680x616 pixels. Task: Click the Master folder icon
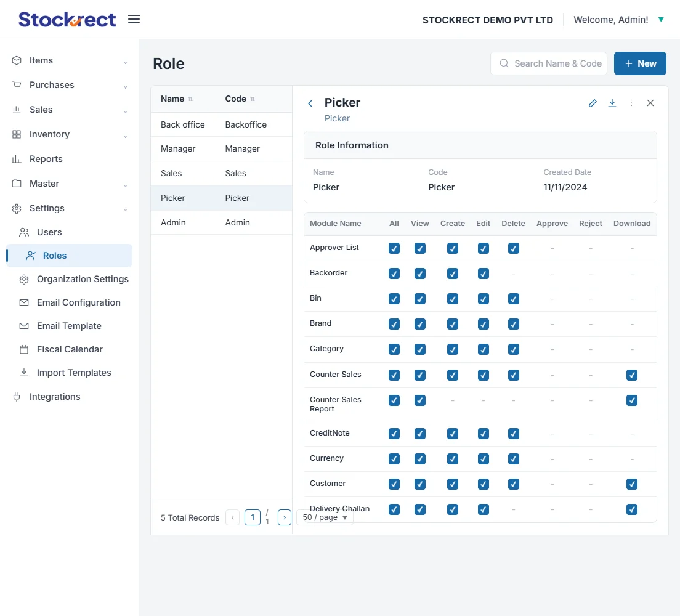[x=17, y=184]
